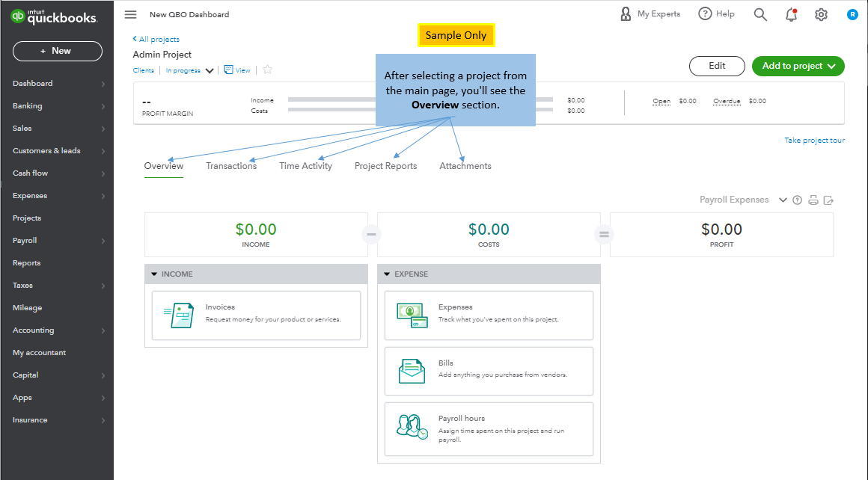
Task: Select the Invoices icon under INCOME
Action: [x=180, y=315]
